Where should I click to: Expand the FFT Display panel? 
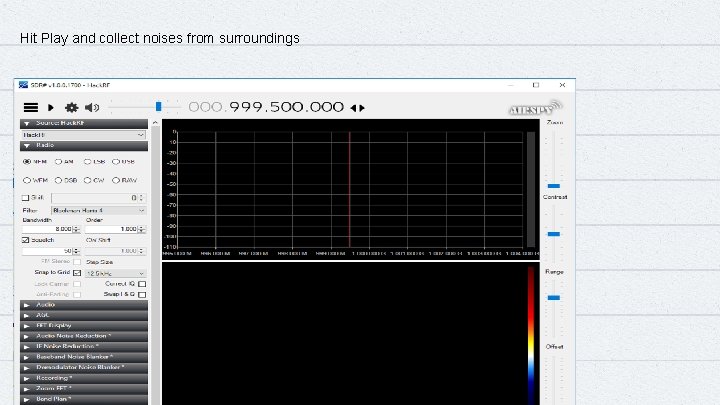click(84, 326)
